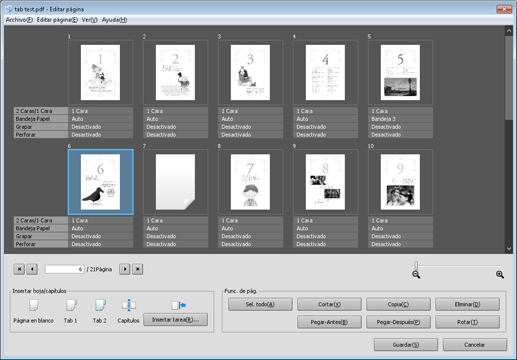Click the zoom out magnifier icon

(x=416, y=275)
